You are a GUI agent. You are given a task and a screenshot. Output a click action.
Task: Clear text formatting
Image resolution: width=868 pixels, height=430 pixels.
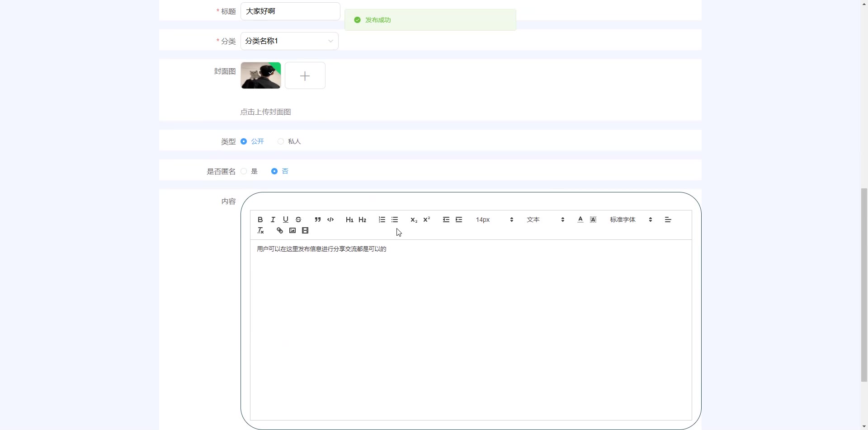[x=260, y=230]
